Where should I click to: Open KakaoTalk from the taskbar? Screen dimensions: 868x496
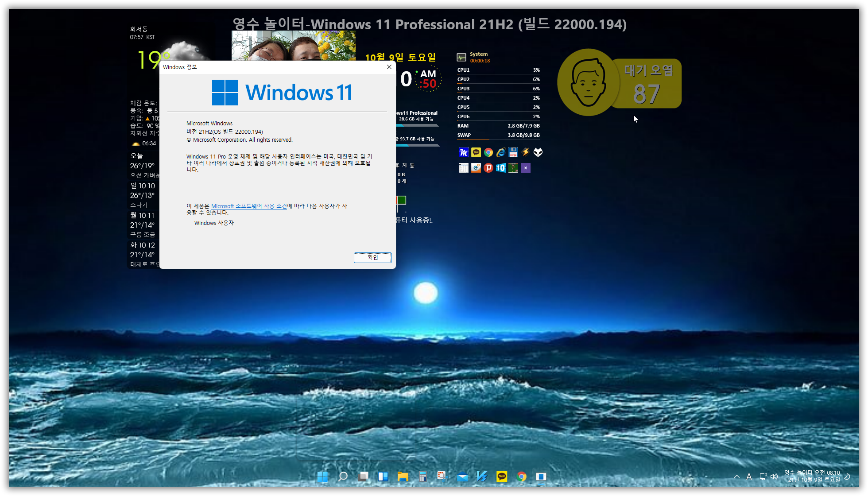point(502,477)
